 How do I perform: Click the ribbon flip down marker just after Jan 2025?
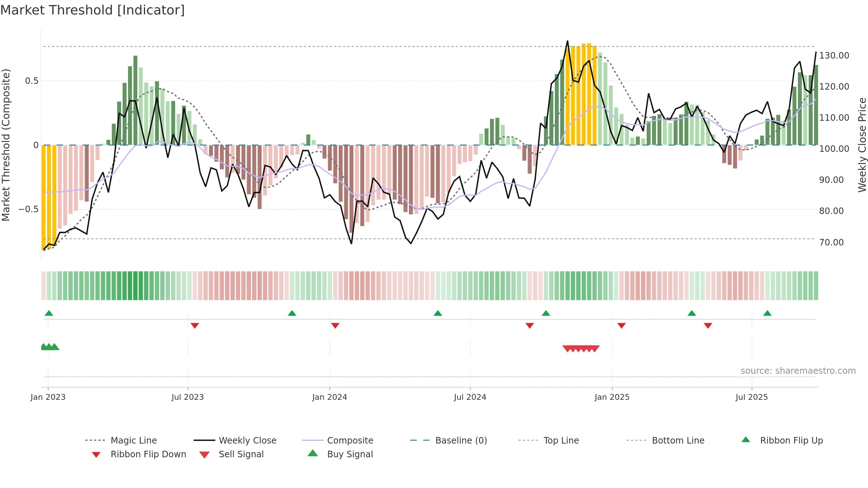(622, 326)
